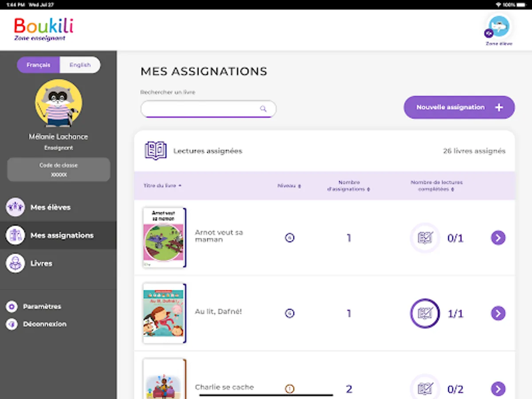The image size is (532, 399).
Task: Click the Mes élèves group icon
Action: click(x=15, y=207)
